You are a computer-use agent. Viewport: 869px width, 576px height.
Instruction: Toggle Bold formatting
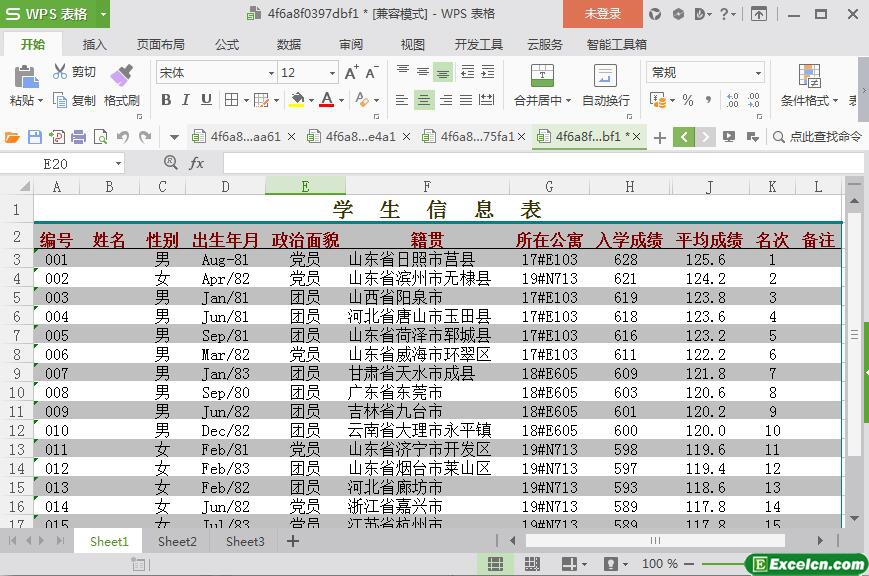coord(166,100)
